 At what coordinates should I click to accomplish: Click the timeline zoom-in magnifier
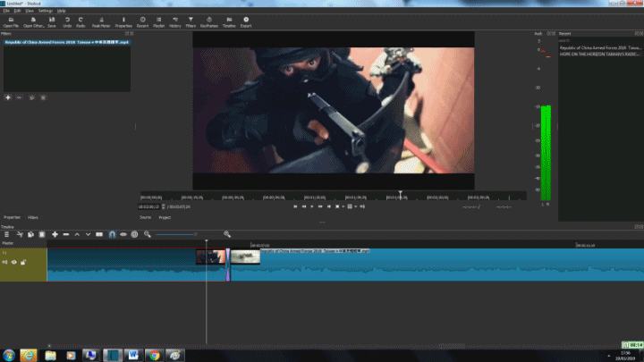click(226, 234)
